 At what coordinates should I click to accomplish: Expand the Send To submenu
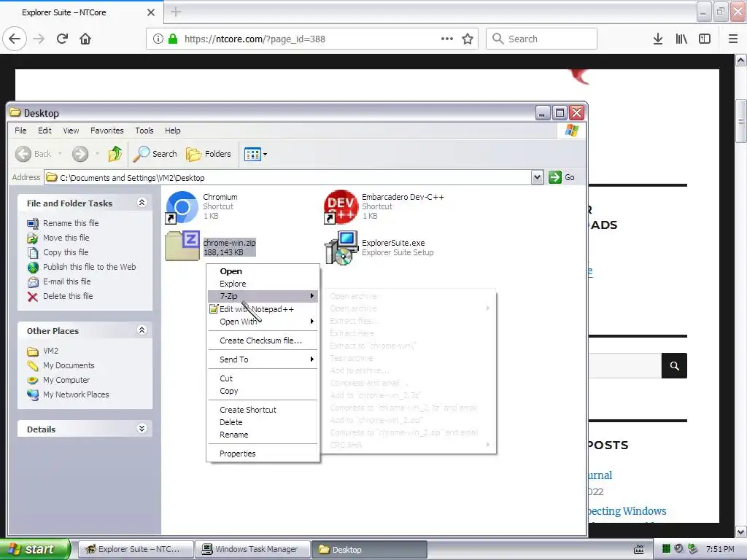[263, 359]
